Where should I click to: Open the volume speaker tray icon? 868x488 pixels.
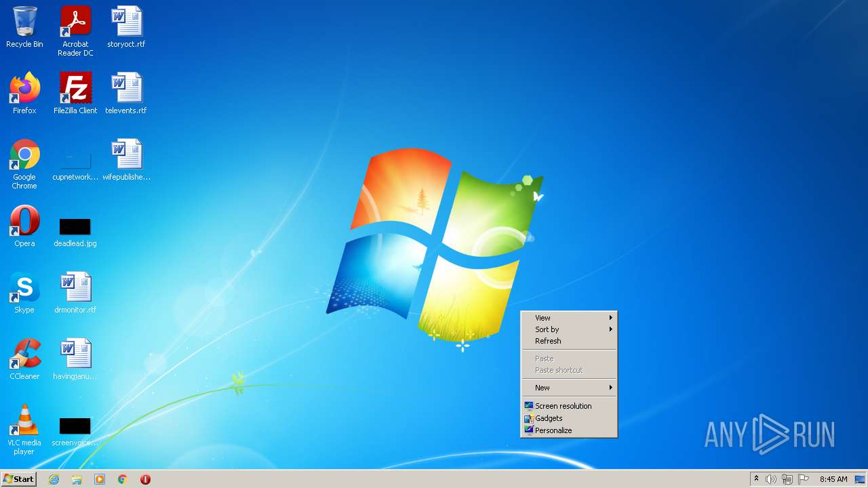click(771, 479)
